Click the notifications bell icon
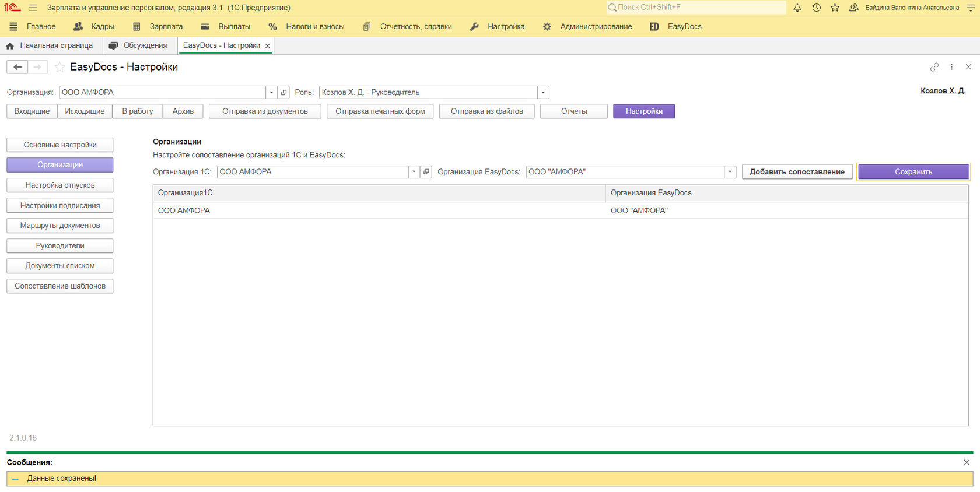The width and height of the screenshot is (980, 492). 797,8
